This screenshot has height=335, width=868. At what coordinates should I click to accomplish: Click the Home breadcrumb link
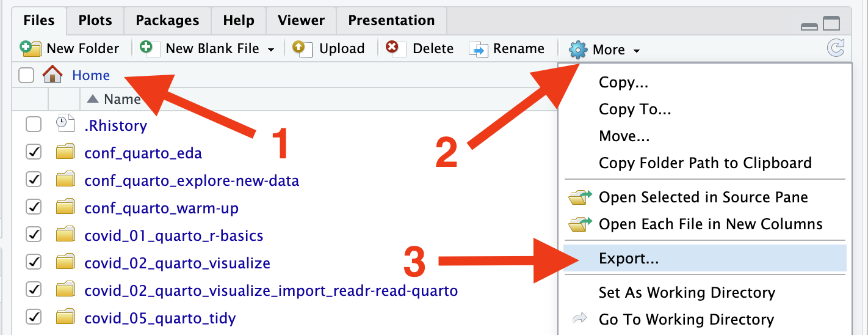[x=91, y=75]
